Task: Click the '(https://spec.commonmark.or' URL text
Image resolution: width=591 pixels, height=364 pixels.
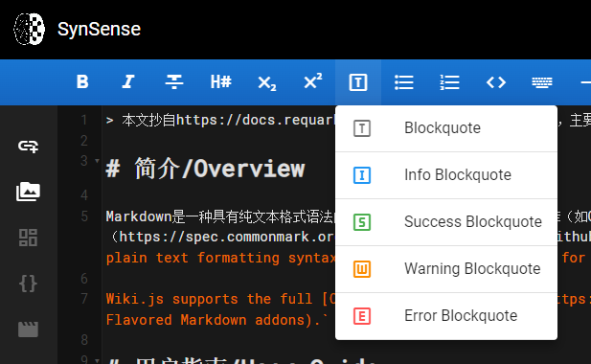Action: (222, 237)
